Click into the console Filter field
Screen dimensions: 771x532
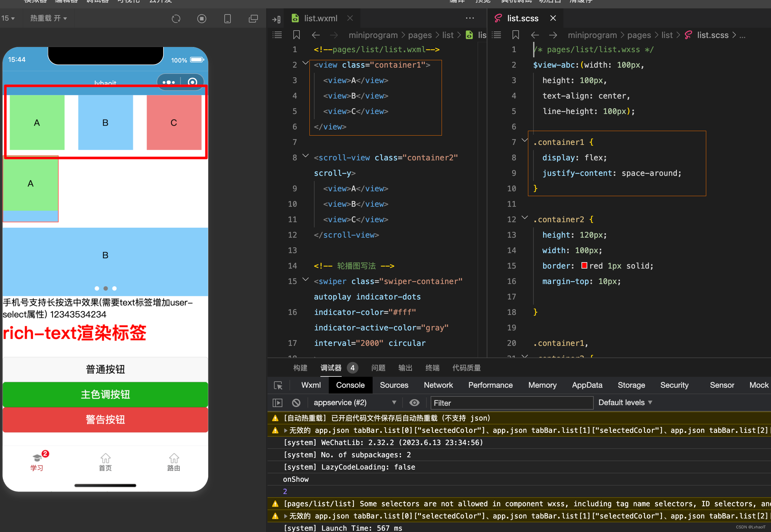pos(512,403)
